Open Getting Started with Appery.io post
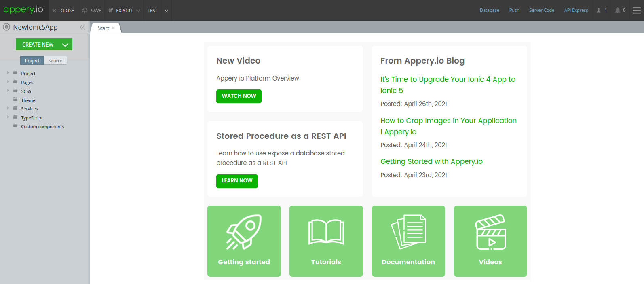The image size is (644, 284). coord(431,161)
